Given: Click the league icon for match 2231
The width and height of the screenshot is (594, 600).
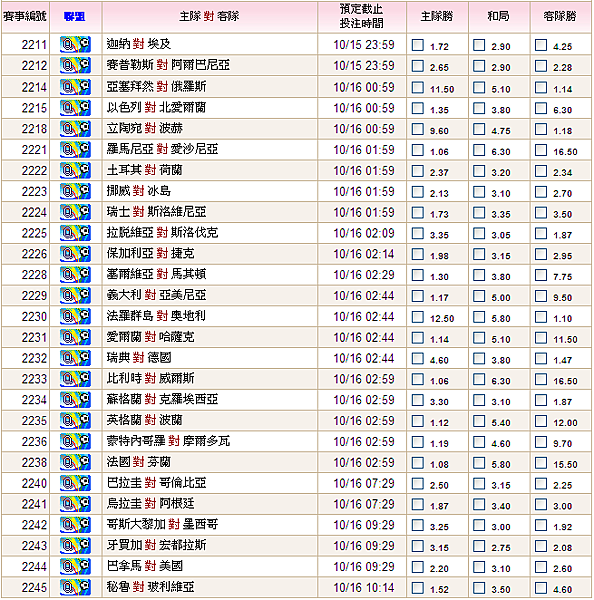Looking at the screenshot, I should [x=75, y=337].
